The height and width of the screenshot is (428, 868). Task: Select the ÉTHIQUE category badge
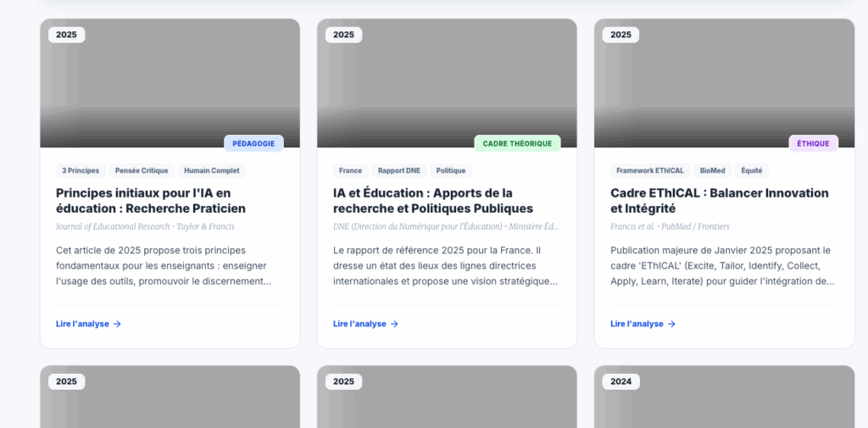tap(813, 143)
